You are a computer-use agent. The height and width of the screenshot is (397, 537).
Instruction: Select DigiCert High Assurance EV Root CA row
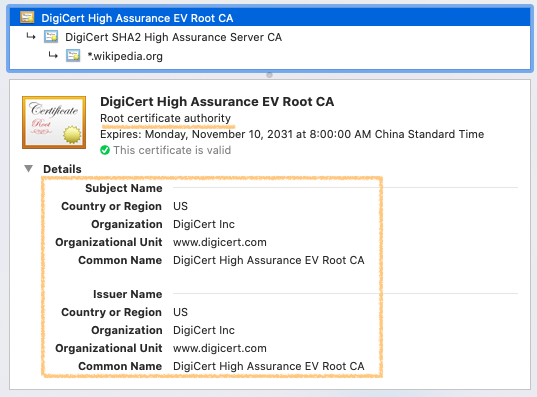pyautogui.click(x=270, y=18)
